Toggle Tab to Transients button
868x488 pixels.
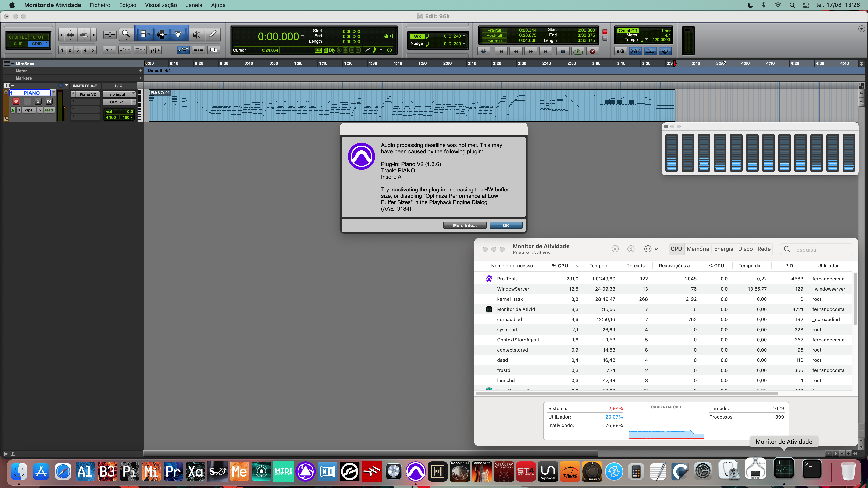point(109,50)
